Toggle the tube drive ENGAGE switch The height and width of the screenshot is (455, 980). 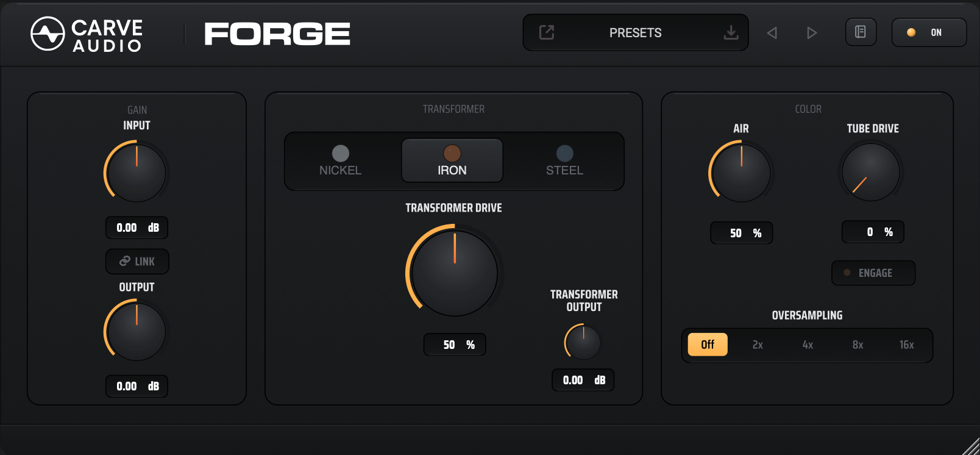873,273
